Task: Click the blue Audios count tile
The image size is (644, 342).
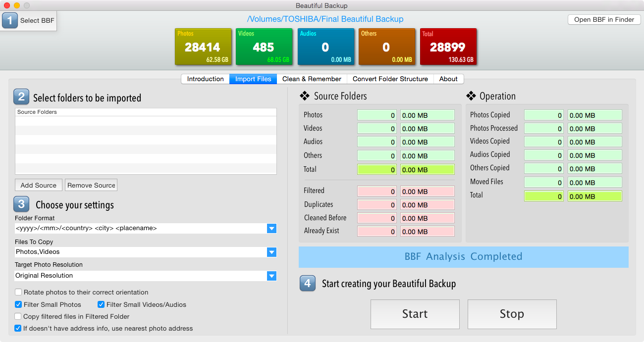Action: pyautogui.click(x=325, y=47)
